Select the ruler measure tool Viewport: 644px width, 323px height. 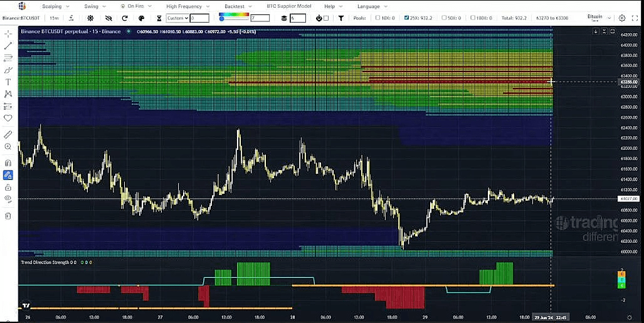8,134
